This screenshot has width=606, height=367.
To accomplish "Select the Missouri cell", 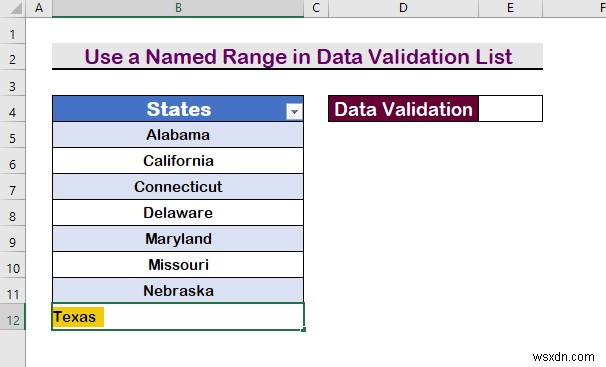I will coord(178,265).
